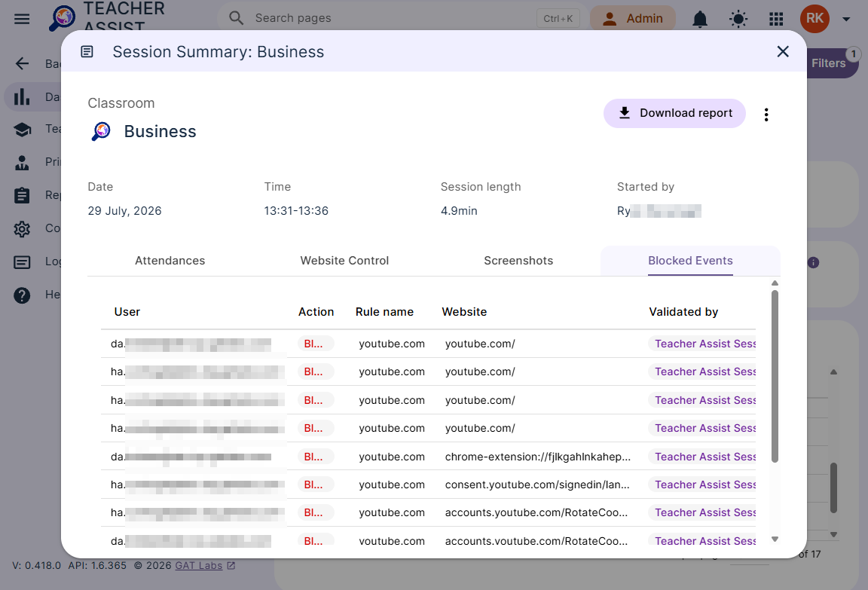Screen dimensions: 868x590
Task: Open the apps grid icon
Action: click(x=776, y=19)
